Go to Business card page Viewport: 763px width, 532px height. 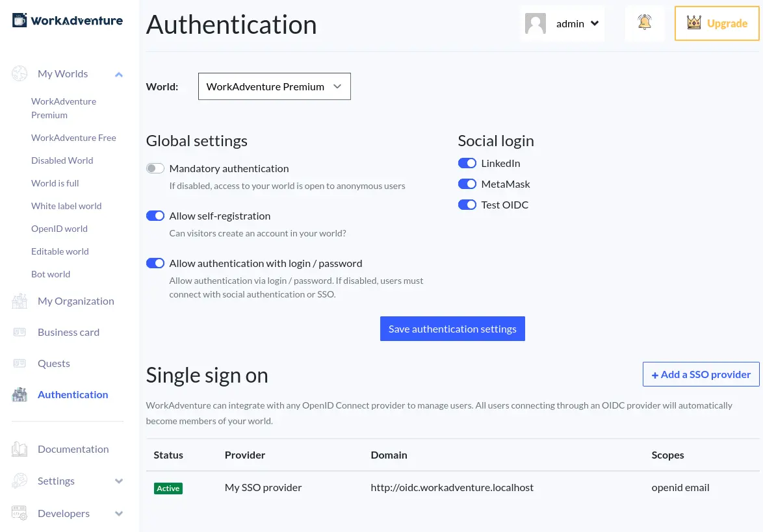[69, 332]
